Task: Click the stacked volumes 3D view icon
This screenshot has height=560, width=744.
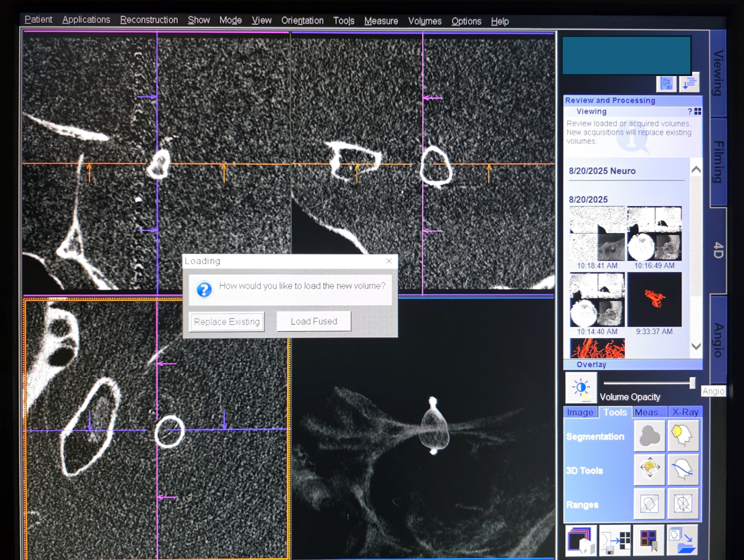Action: tap(580, 540)
